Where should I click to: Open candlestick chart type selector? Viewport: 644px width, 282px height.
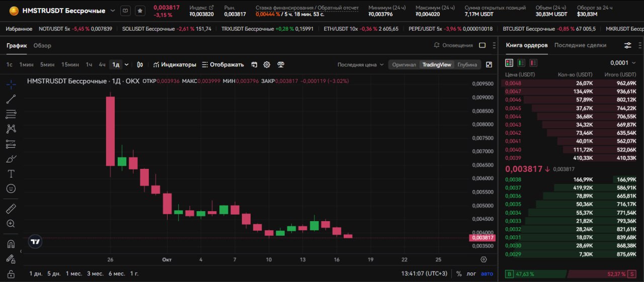(x=140, y=65)
